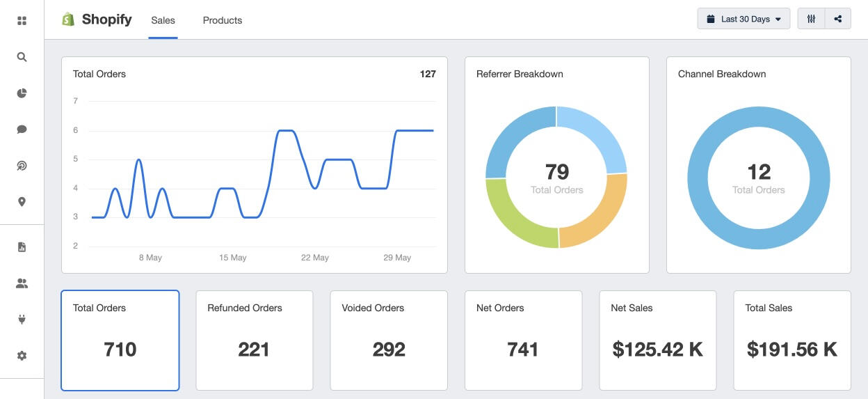Viewport: 868px width, 399px height.
Task: Select the Sales tab
Action: 163,20
